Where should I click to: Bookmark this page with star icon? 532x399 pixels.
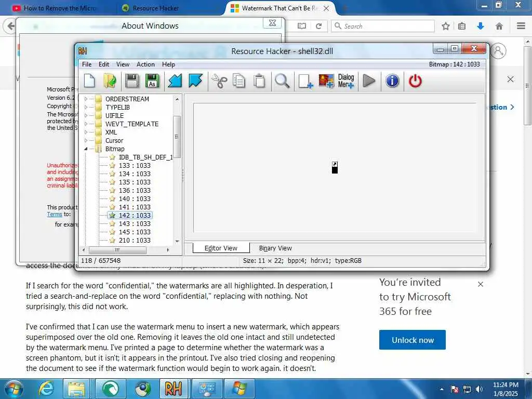(446, 26)
